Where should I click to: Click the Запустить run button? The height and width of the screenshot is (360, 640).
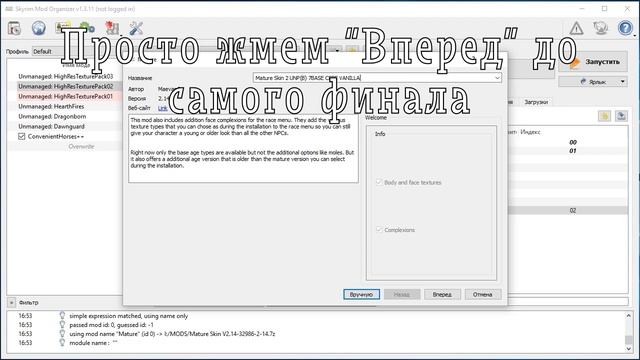(x=593, y=62)
